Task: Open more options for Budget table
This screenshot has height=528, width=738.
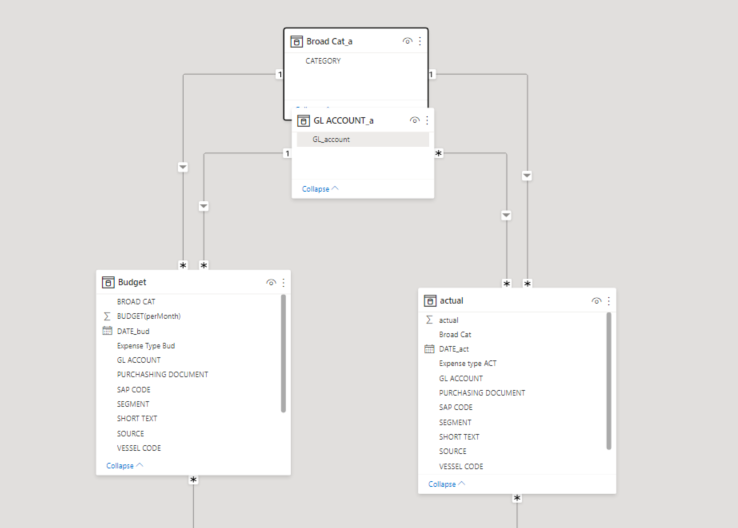Action: [x=283, y=282]
